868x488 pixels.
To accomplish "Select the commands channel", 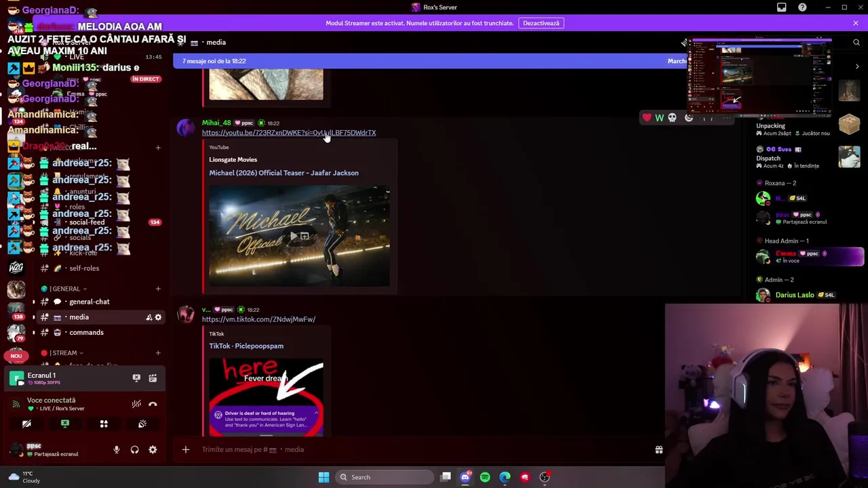I will 86,333.
